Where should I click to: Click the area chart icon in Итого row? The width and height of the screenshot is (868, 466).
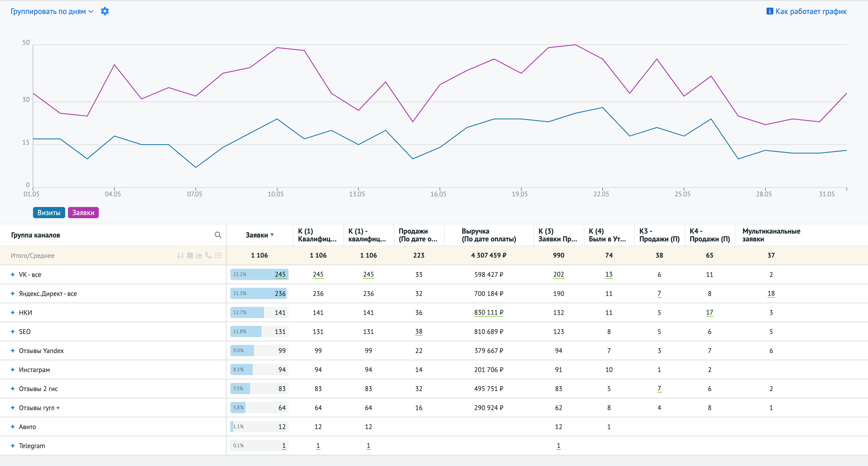pyautogui.click(x=199, y=255)
